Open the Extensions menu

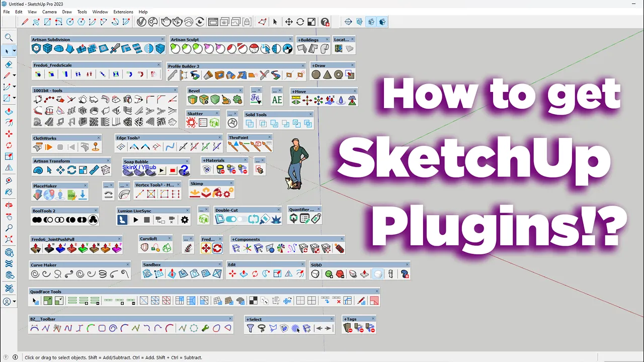pyautogui.click(x=123, y=12)
